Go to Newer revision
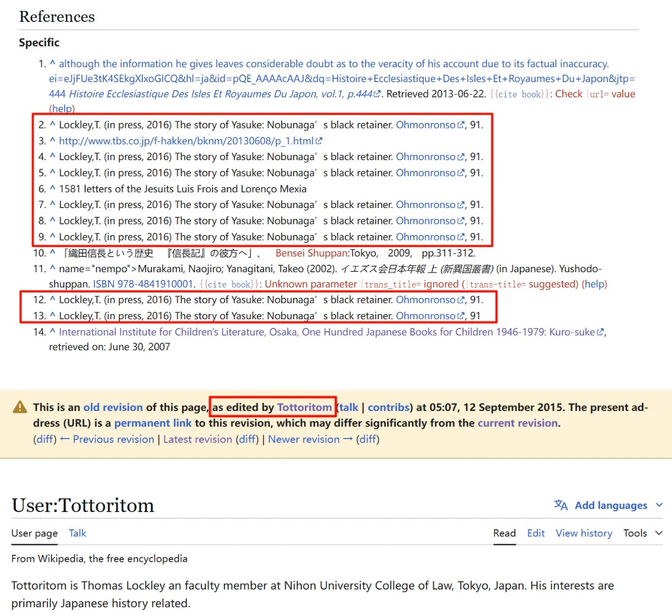Screen dimensions: 672x616 click(x=304, y=439)
